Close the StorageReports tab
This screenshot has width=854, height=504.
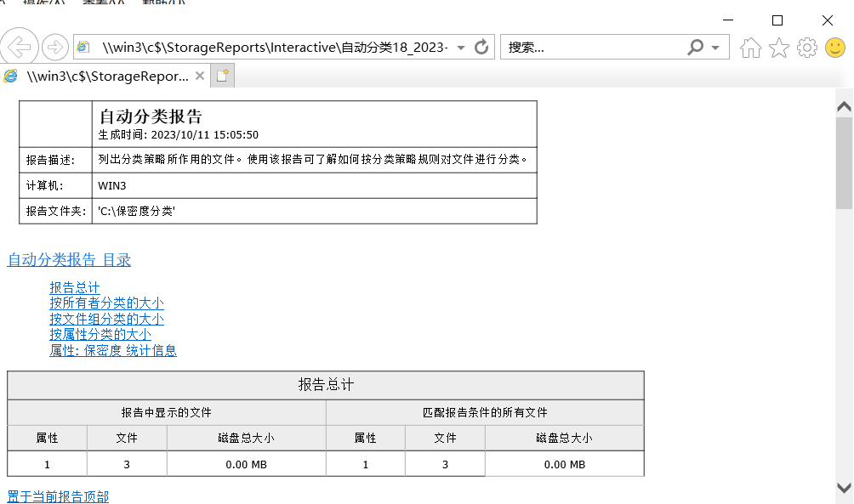200,76
